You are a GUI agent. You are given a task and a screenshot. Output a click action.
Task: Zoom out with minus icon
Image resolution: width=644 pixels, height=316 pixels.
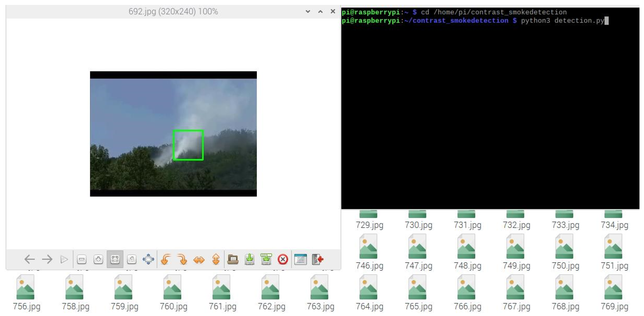click(x=81, y=259)
